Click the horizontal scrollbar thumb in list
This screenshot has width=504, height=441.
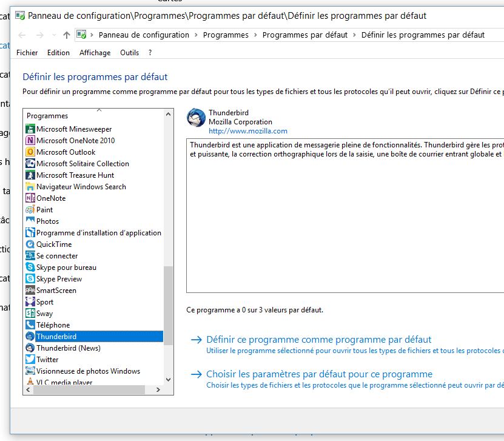pos(89,389)
